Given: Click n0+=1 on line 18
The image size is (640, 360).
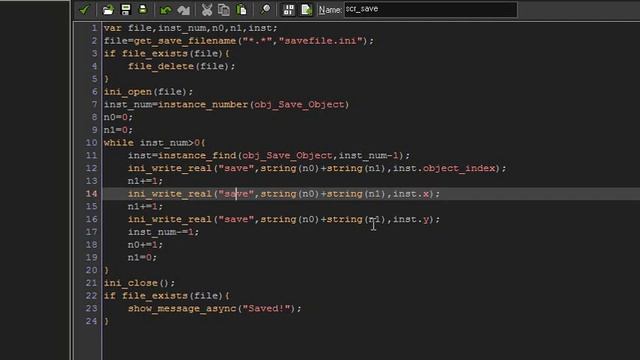Looking at the screenshot, I should [143, 244].
